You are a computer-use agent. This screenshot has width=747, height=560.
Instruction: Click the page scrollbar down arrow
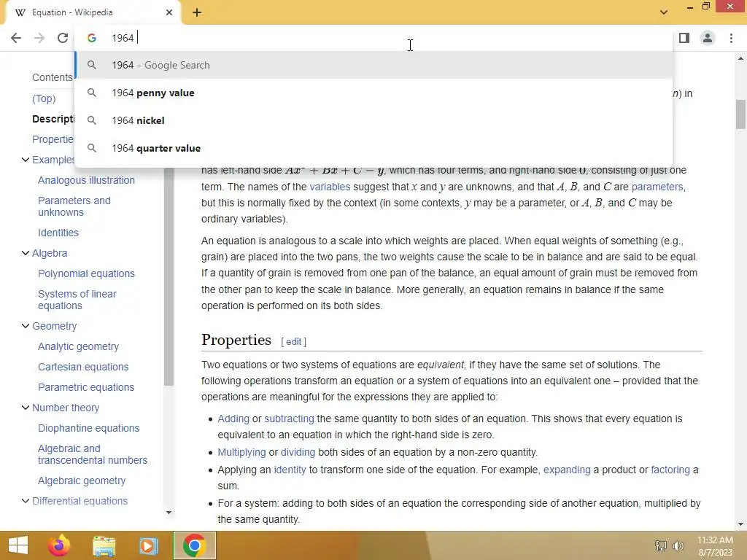pyautogui.click(x=740, y=524)
